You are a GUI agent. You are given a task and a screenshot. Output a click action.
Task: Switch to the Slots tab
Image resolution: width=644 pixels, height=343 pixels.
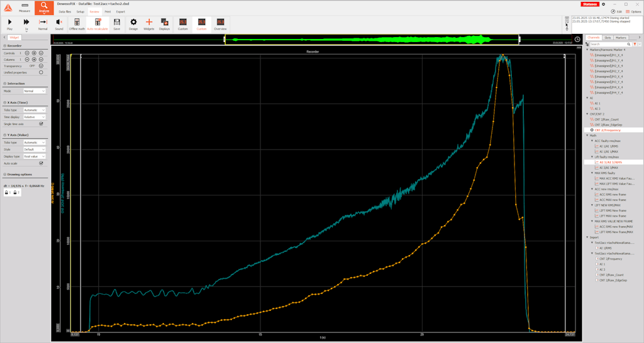608,38
